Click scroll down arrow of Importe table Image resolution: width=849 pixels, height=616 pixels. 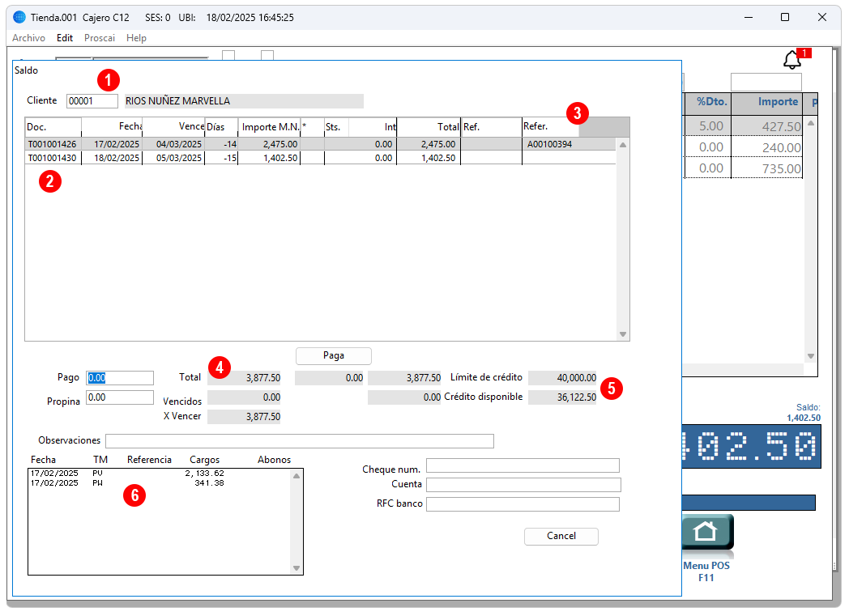pyautogui.click(x=811, y=356)
